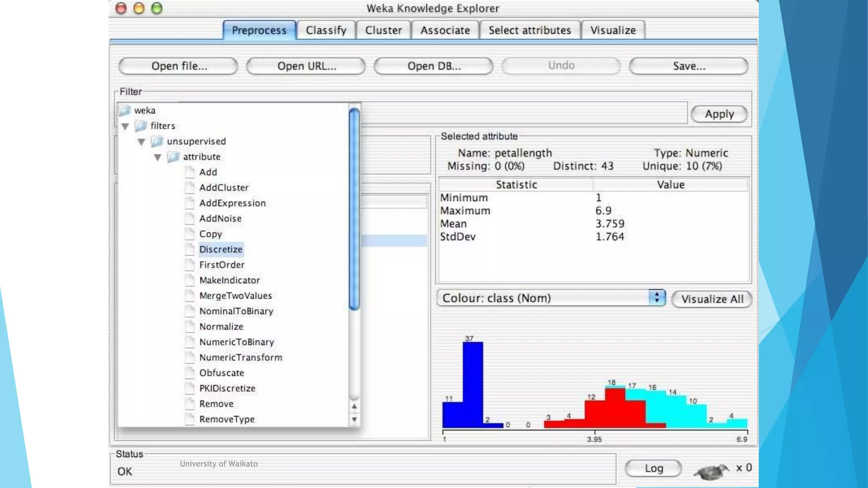Screen dimensions: 868x488
Task: Collapse the filters tree node
Action: (x=125, y=126)
